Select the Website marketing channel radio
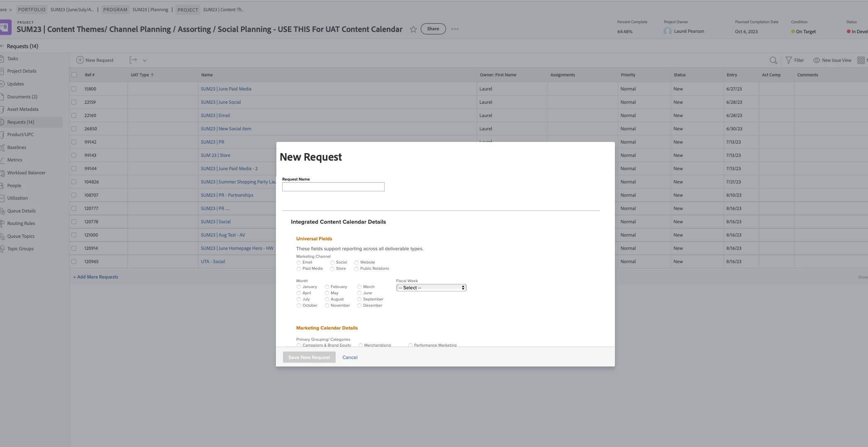Screen dimensions: 868x447 356,263
